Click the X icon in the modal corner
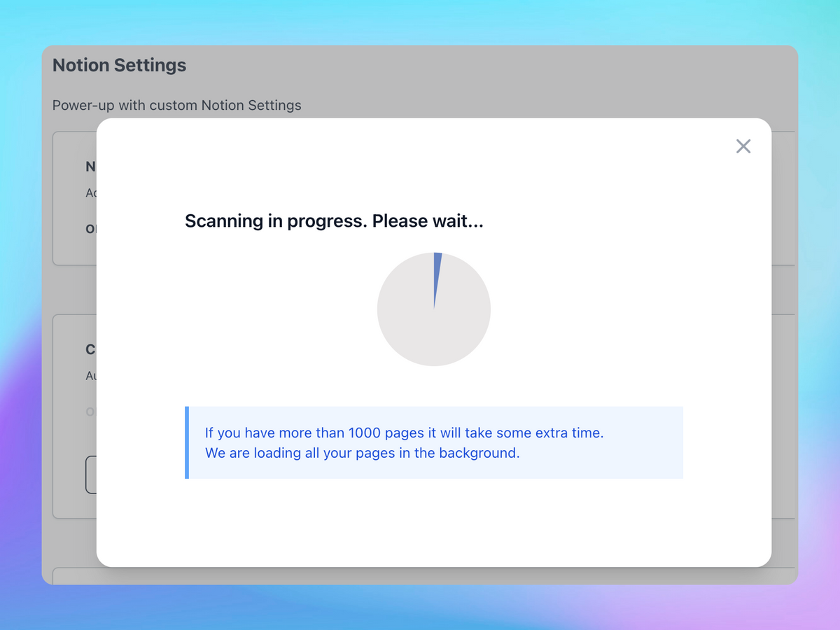The image size is (840, 630). tap(743, 146)
